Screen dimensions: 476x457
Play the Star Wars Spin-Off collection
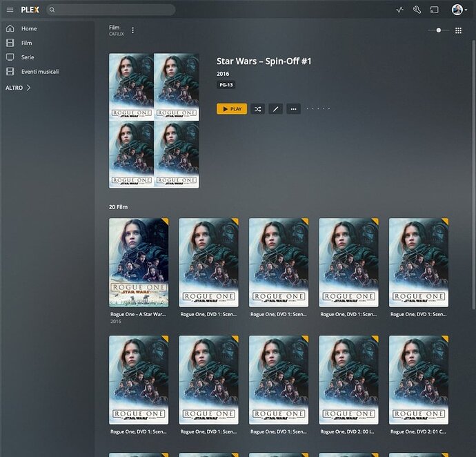pyautogui.click(x=232, y=109)
